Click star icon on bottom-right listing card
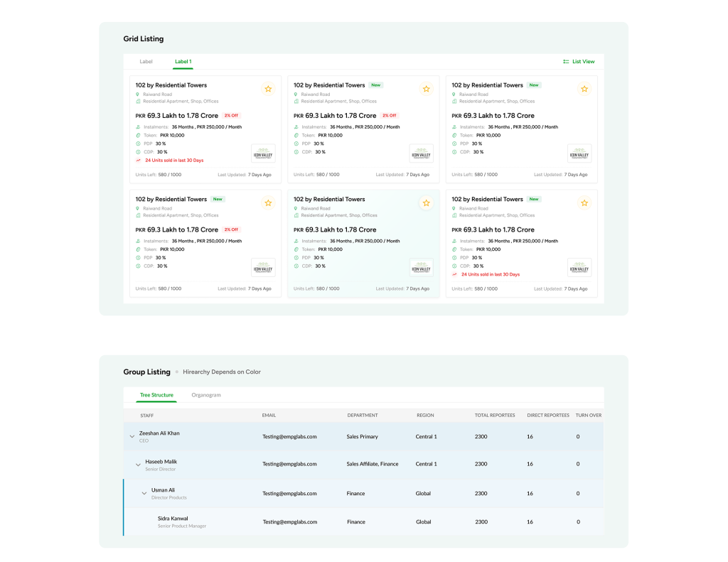Viewport: 728px width, 562px height. tap(584, 203)
